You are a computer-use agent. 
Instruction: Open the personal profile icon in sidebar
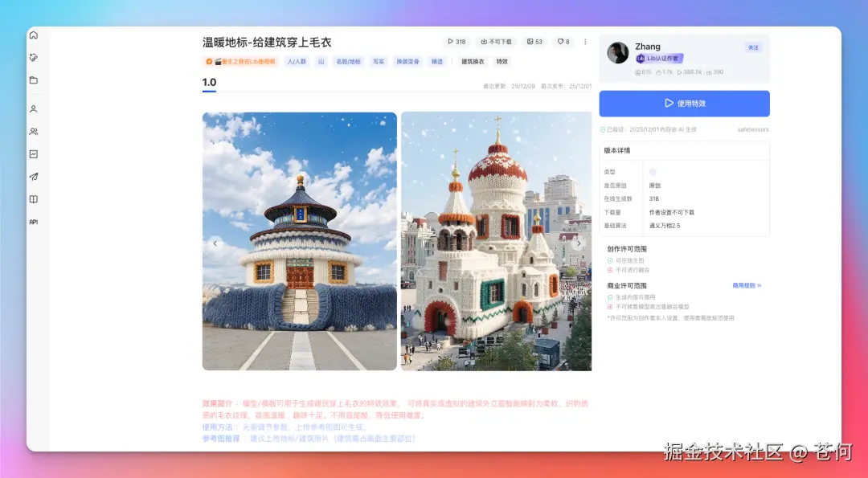(x=33, y=108)
